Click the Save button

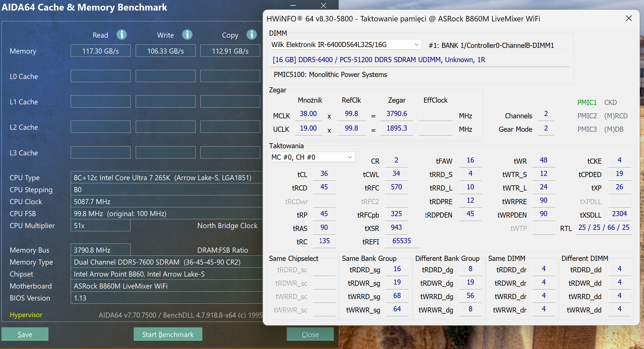[x=25, y=334]
